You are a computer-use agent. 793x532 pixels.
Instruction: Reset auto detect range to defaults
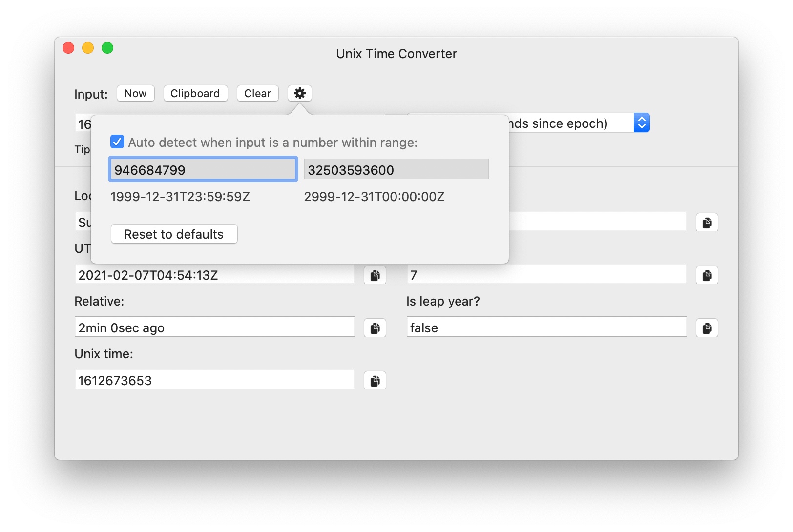coord(174,234)
